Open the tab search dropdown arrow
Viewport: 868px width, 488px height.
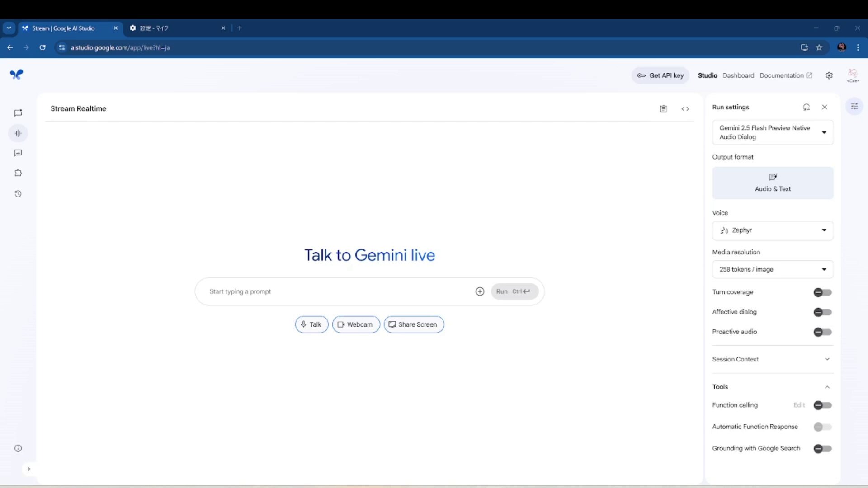coord(9,28)
